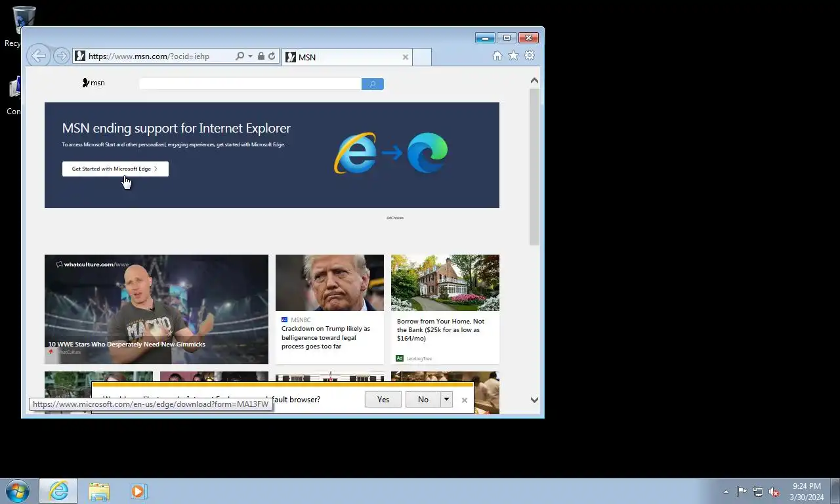Choose No on the default browser prompt
The height and width of the screenshot is (504, 840).
click(423, 399)
